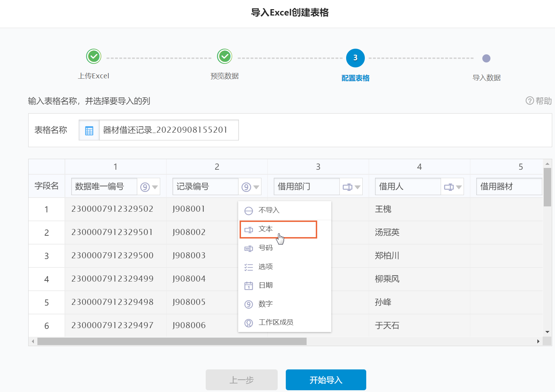Click the 文本 text type icon in menu

click(x=249, y=230)
